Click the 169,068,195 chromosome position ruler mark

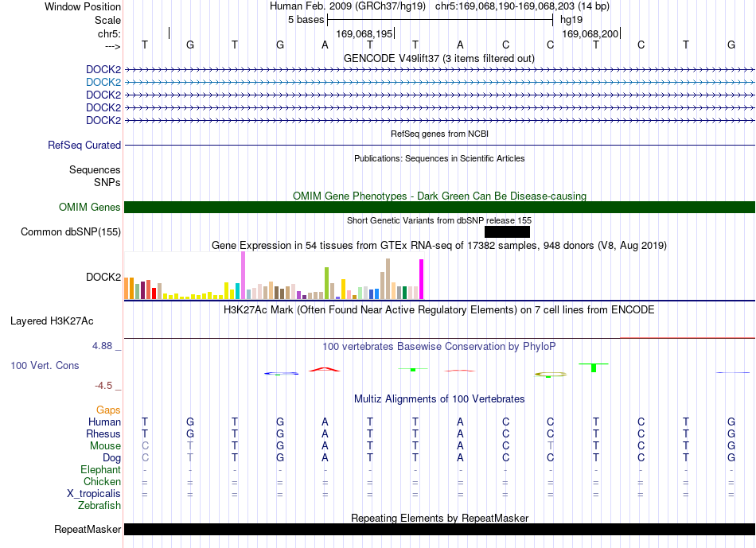(x=364, y=33)
